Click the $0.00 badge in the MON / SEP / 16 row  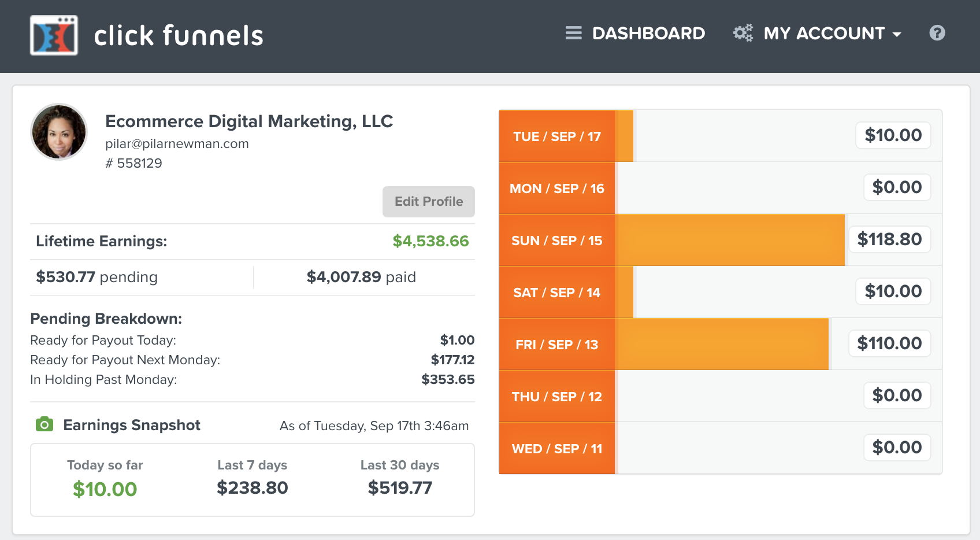[x=897, y=187]
